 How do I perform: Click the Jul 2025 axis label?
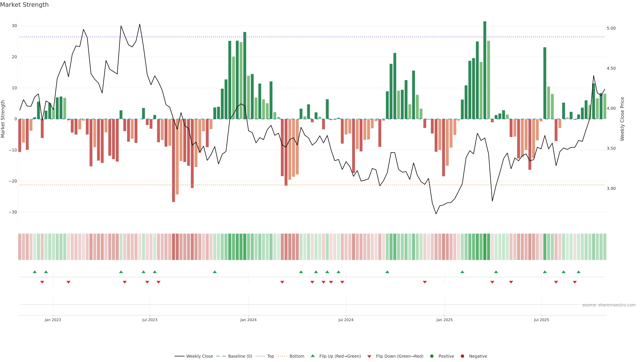pyautogui.click(x=541, y=320)
